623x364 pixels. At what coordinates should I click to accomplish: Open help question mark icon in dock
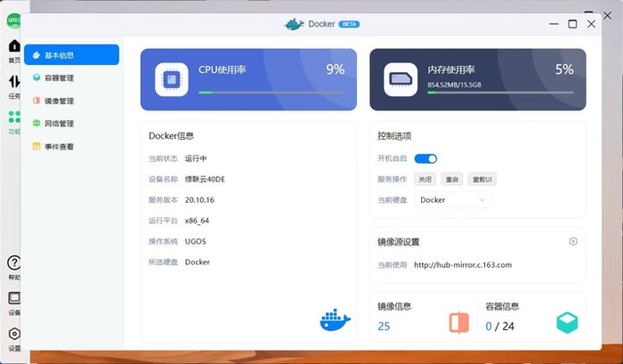click(14, 263)
